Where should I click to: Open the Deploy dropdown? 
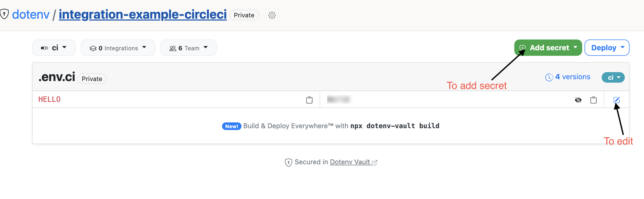(x=607, y=48)
